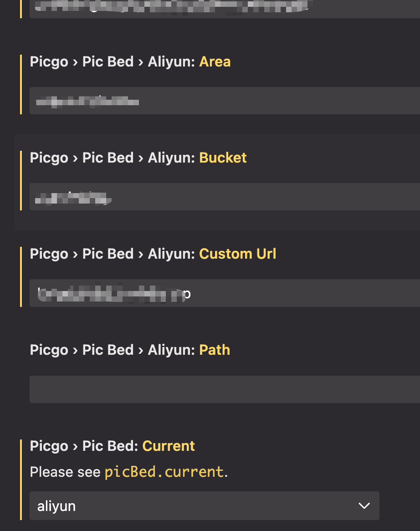Open the Aliyun Bucket setting link

click(223, 157)
